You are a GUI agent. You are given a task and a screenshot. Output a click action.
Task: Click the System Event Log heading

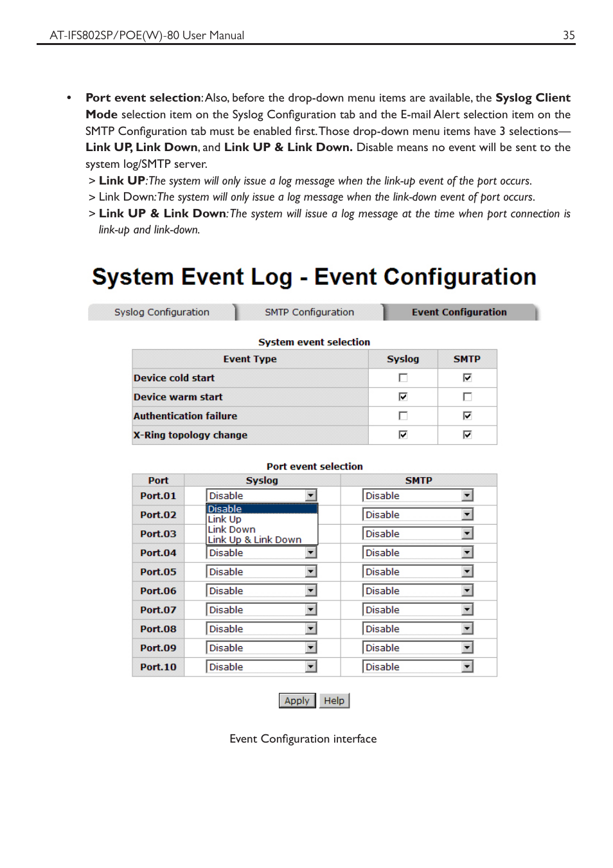[x=314, y=277]
